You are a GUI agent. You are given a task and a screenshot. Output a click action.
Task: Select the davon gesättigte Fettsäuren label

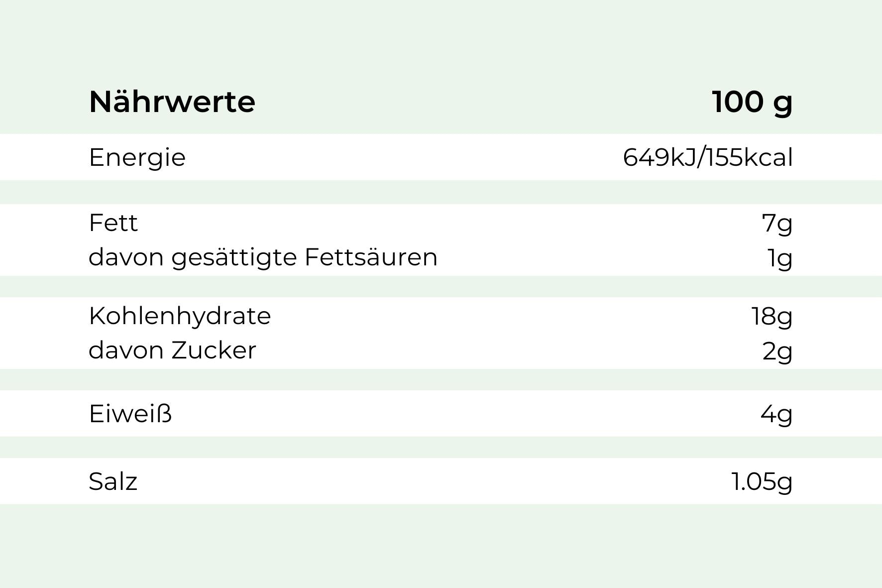coord(263,257)
